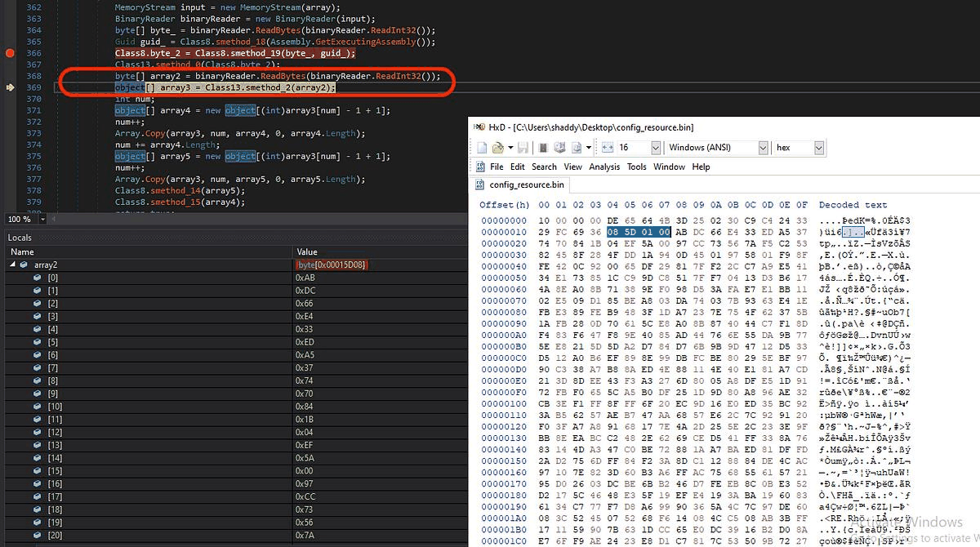Click smethod_19 call on line 366
Screen dimensions: 980x547
253,53
